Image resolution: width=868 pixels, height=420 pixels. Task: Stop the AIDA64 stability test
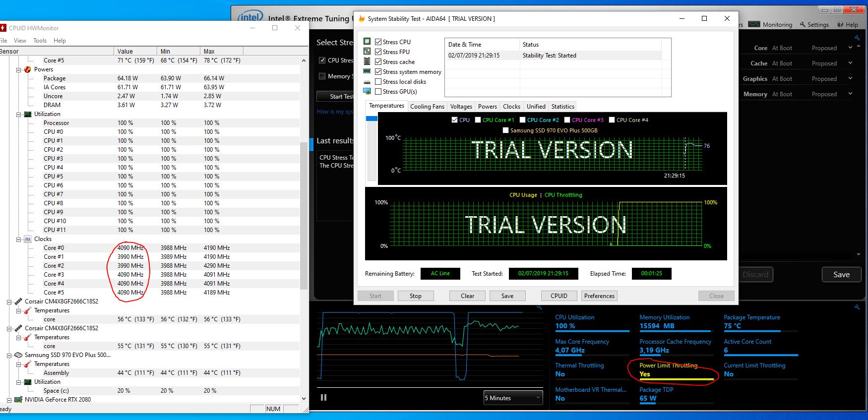(x=416, y=296)
